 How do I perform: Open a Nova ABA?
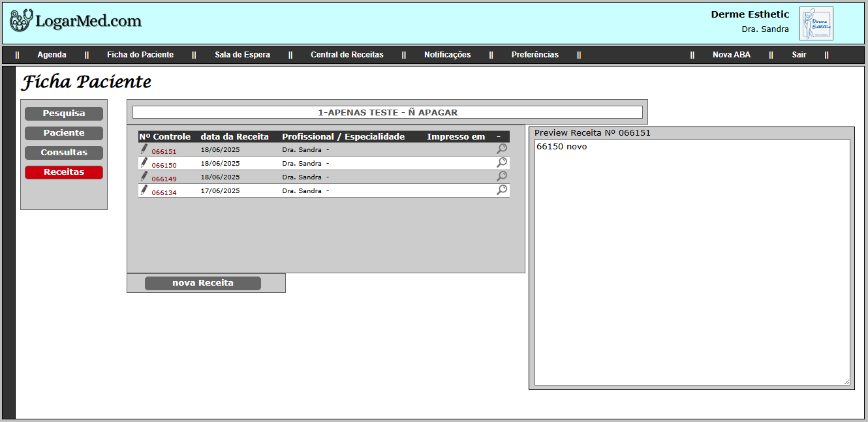tap(732, 55)
